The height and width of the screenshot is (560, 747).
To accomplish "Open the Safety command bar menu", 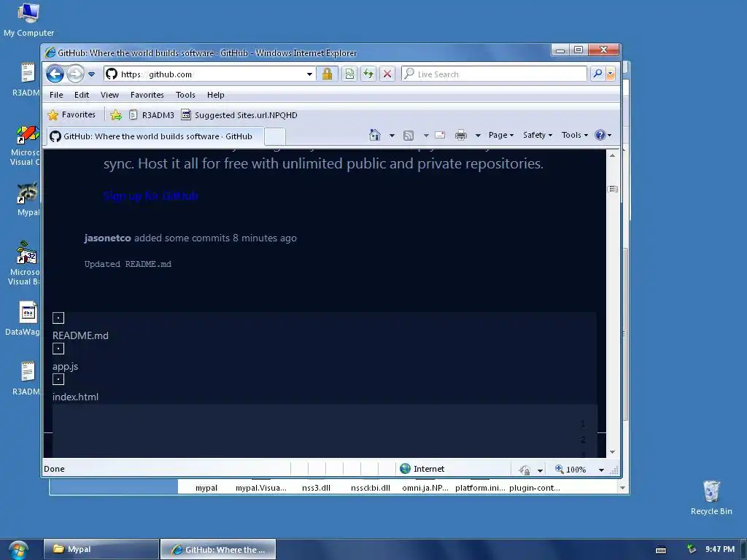I will [538, 135].
